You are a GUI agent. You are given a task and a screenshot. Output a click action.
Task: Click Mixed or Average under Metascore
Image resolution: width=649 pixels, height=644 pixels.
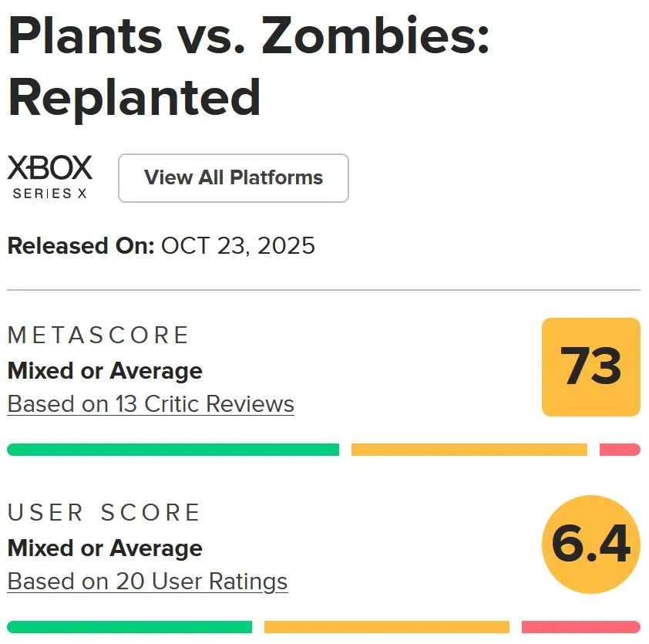point(105,371)
